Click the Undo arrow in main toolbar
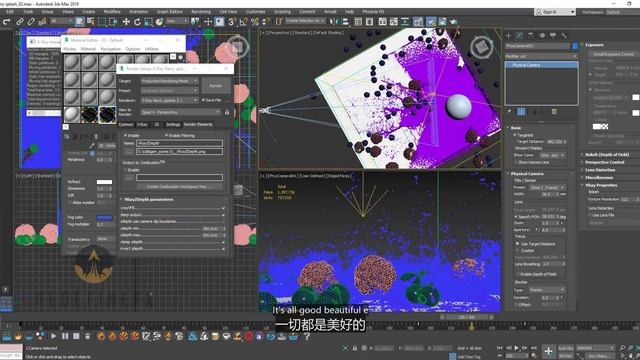This screenshot has height=360, width=640. [x=7, y=22]
